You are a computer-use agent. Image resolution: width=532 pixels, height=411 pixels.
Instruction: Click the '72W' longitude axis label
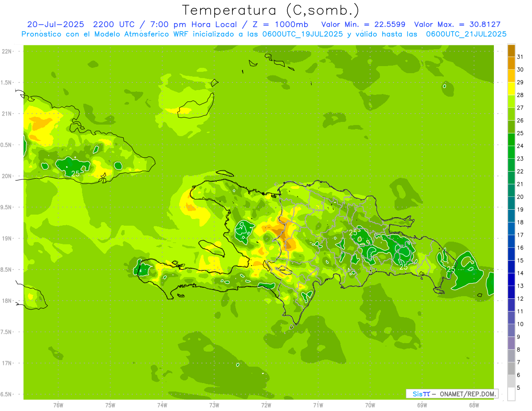click(266, 405)
